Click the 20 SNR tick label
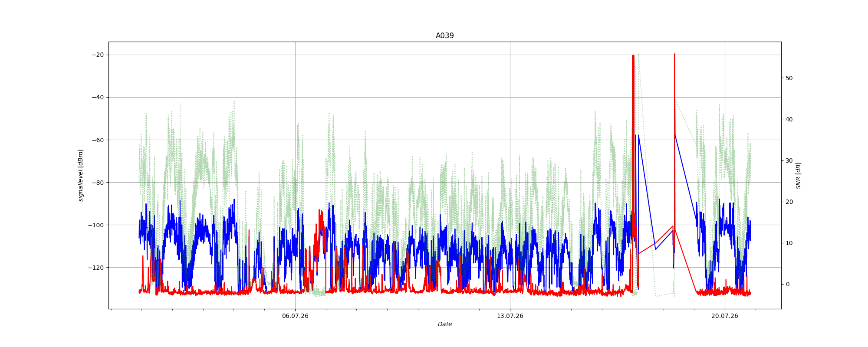 click(x=789, y=202)
